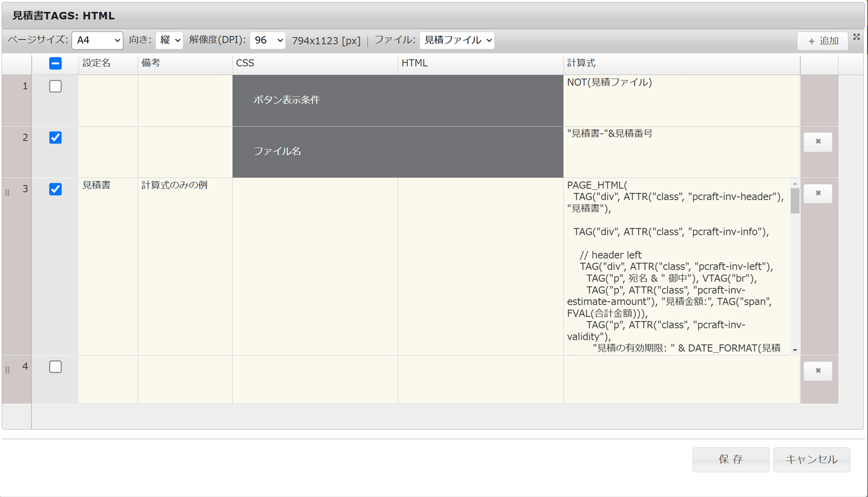Click the CSS column header
868x497 pixels.
315,64
